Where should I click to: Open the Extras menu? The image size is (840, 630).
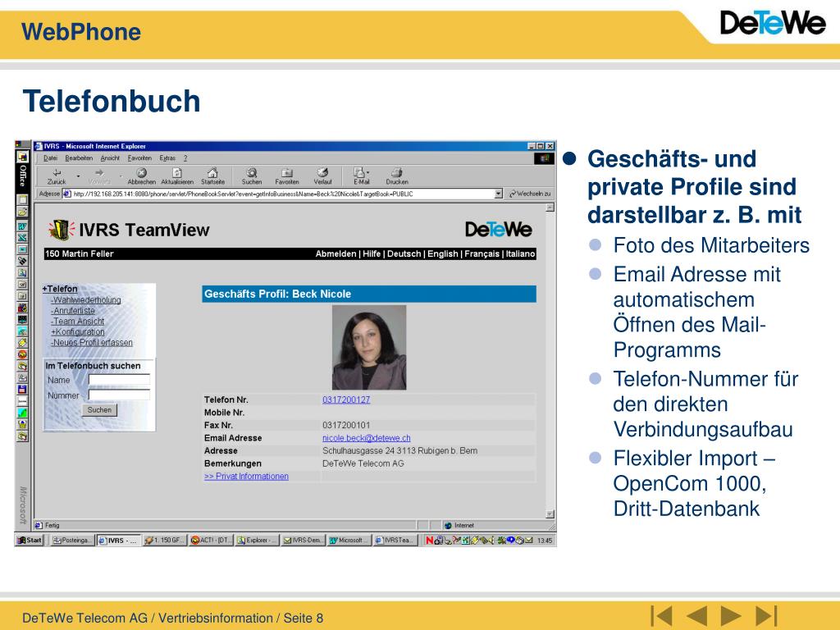(x=167, y=158)
